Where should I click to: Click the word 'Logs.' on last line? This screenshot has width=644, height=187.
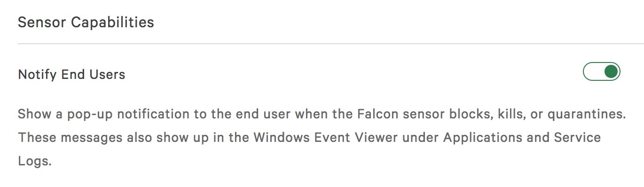coord(34,162)
